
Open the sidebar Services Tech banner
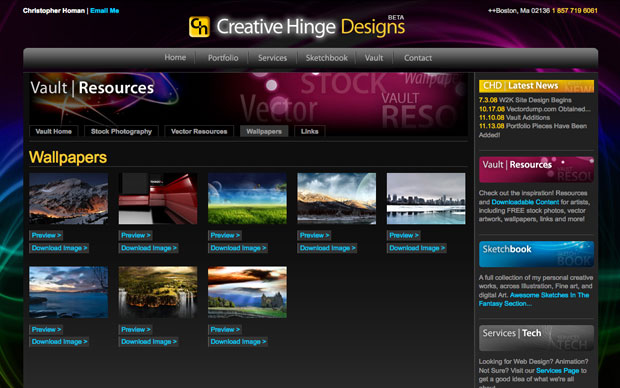pyautogui.click(x=536, y=338)
